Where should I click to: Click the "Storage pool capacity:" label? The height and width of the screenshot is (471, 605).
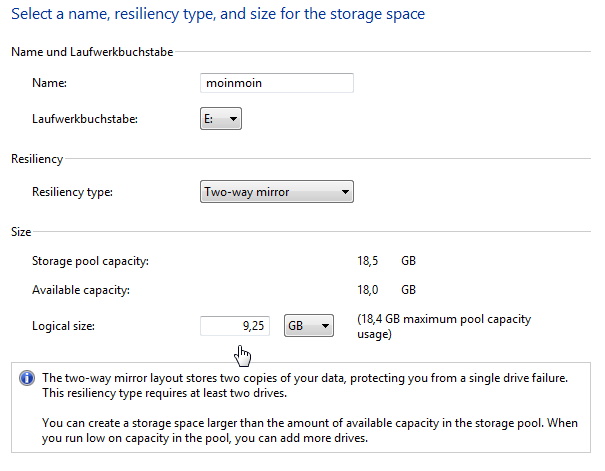point(90,261)
